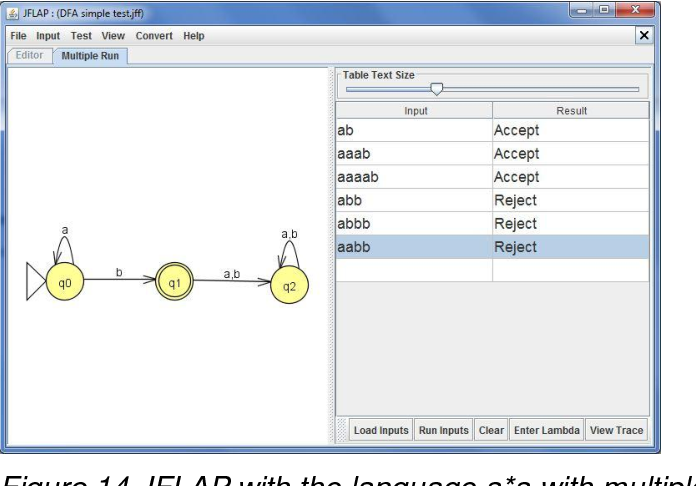Click the Clear button
Screen dimensions: 696x486
click(489, 430)
